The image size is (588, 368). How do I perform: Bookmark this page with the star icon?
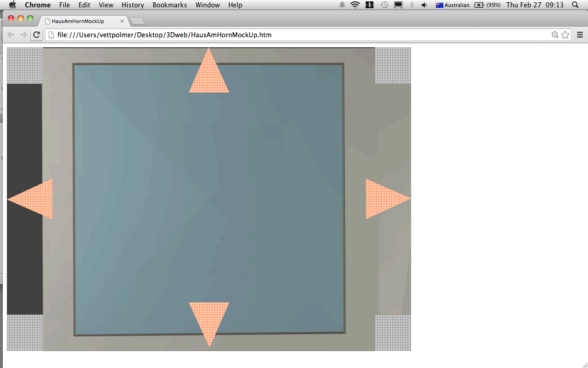(565, 35)
